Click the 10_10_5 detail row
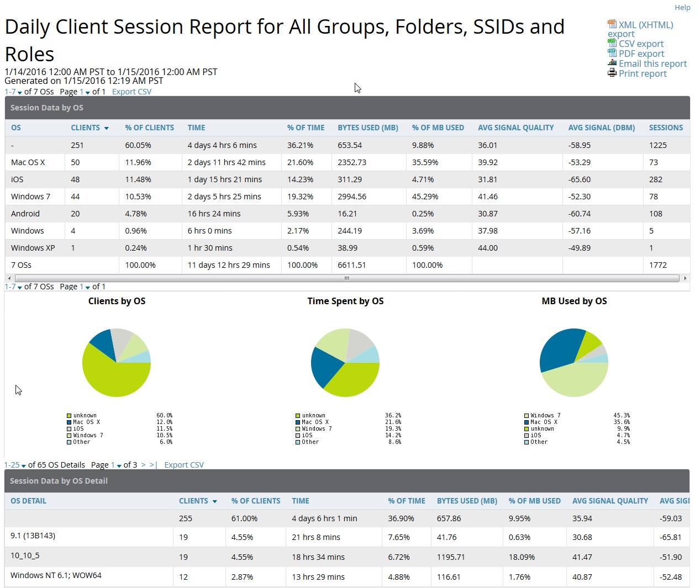The image size is (700, 588). [x=347, y=557]
